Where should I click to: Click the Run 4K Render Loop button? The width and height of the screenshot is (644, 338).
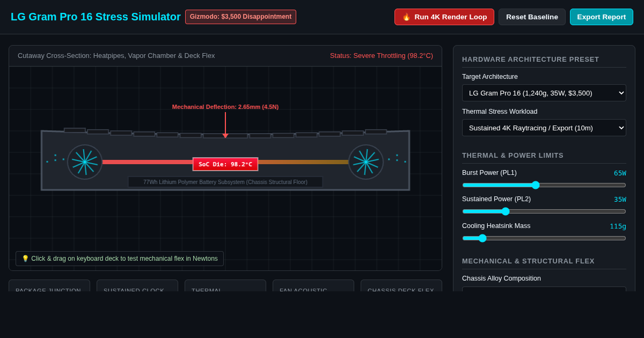[444, 17]
